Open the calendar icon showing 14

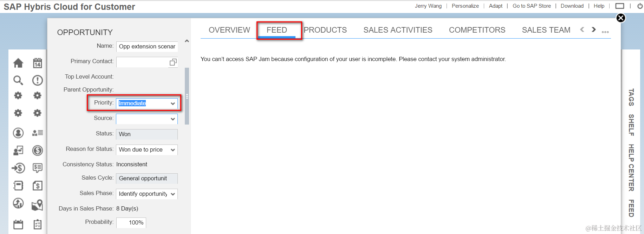click(38, 63)
